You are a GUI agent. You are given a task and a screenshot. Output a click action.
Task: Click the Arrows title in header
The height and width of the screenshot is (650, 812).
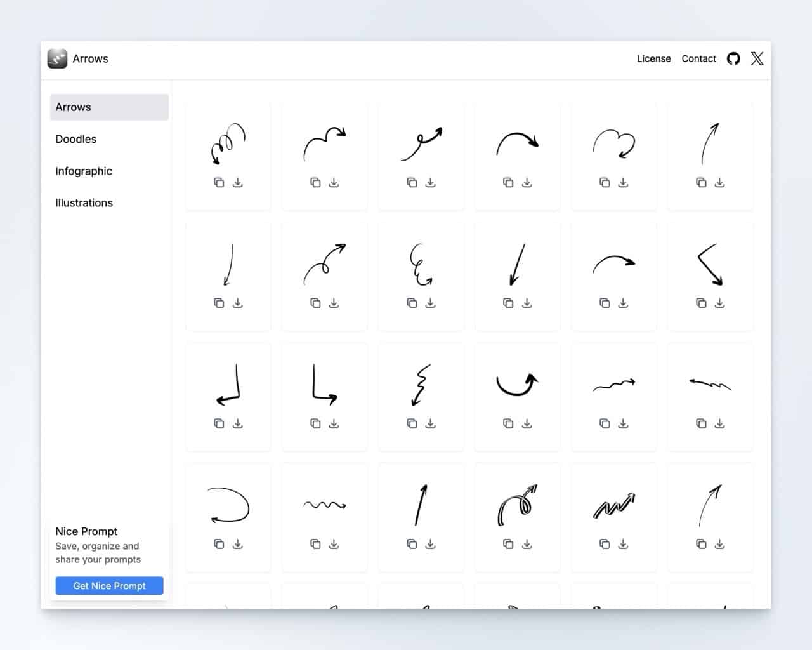point(91,59)
